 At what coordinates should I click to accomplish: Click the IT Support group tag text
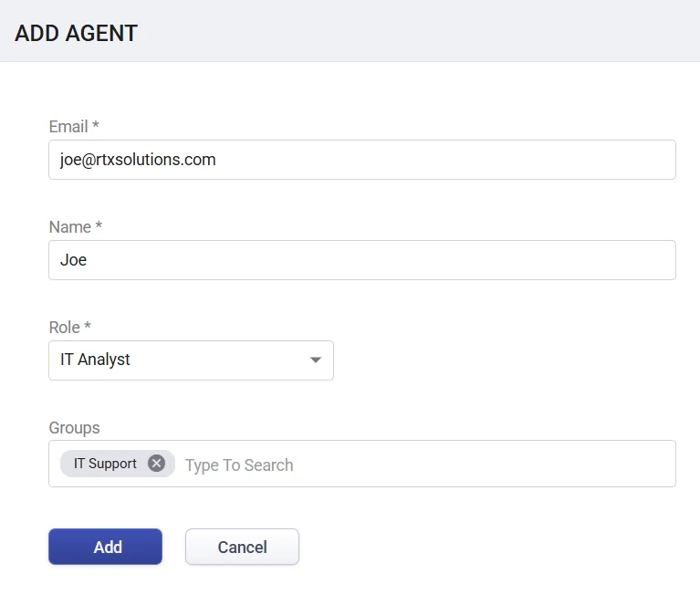pos(105,464)
